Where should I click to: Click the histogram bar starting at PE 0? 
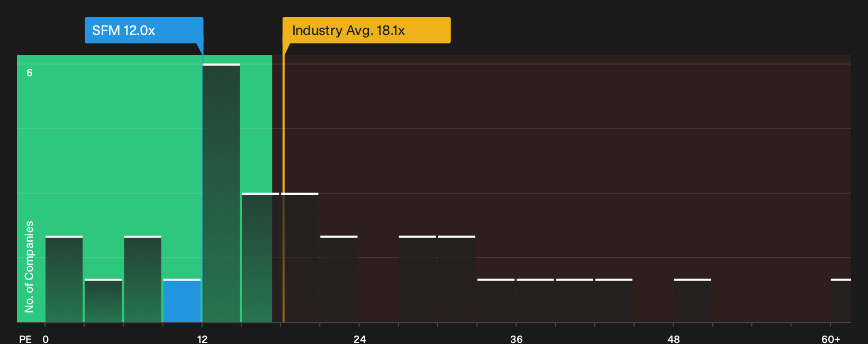pyautogui.click(x=64, y=279)
